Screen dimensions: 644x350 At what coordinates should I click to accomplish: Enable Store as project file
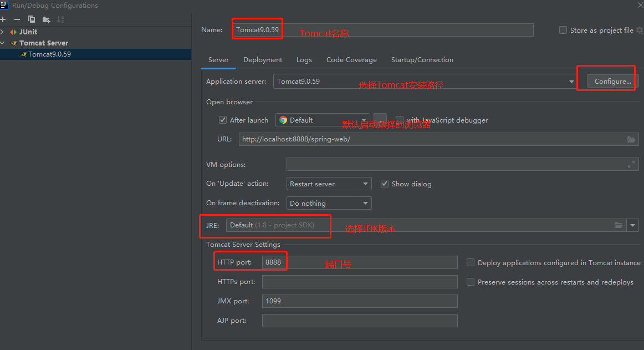pos(563,30)
